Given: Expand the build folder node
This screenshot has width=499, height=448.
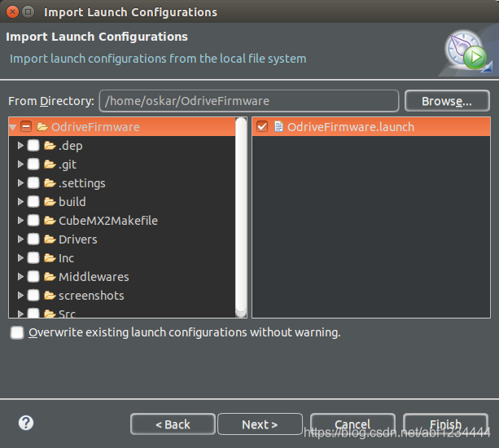Looking at the screenshot, I should click(20, 201).
